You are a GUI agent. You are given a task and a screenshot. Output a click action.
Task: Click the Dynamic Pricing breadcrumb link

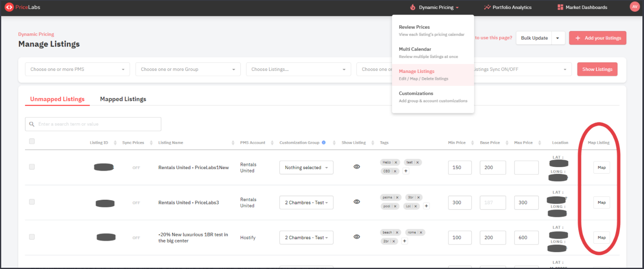[36, 34]
